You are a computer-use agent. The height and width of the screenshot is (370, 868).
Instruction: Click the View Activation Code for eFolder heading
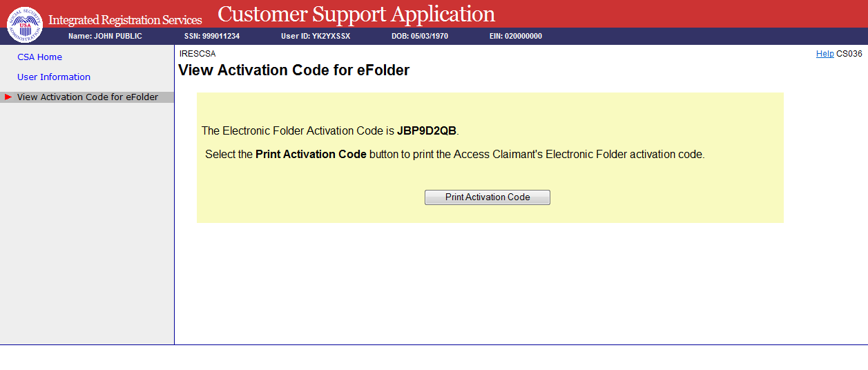click(293, 70)
